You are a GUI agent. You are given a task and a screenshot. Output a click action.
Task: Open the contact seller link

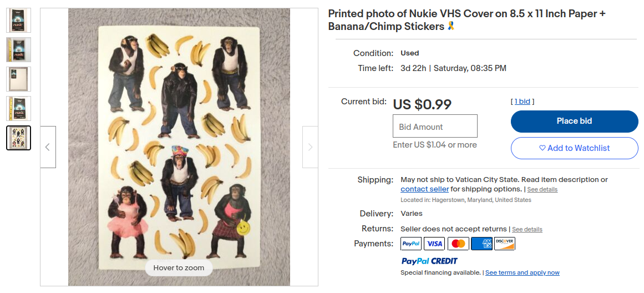(x=425, y=189)
